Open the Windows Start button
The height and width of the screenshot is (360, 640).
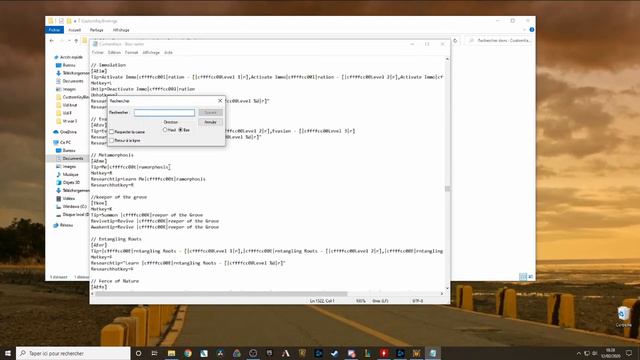8,353
